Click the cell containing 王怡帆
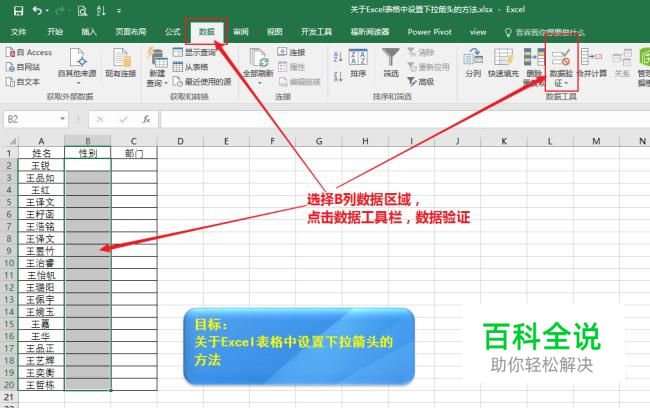This screenshot has width=650, height=408. 41,275
